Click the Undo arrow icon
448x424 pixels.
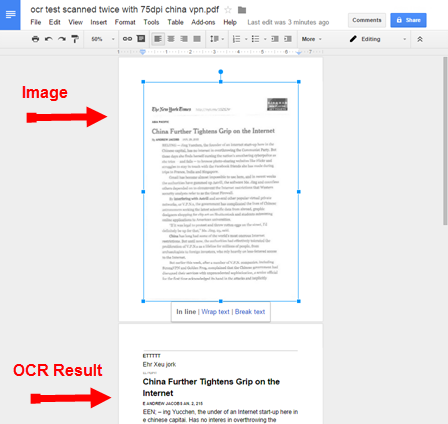coord(49,39)
